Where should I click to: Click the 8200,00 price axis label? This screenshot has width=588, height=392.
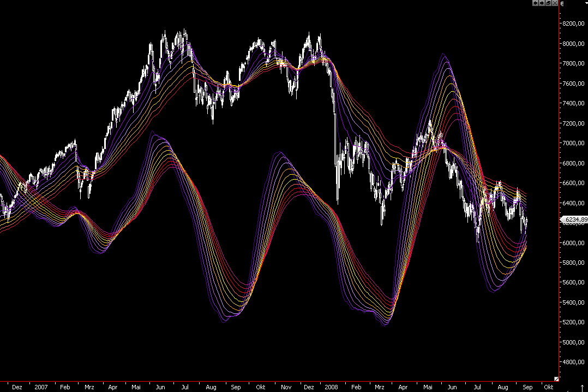[573, 23]
